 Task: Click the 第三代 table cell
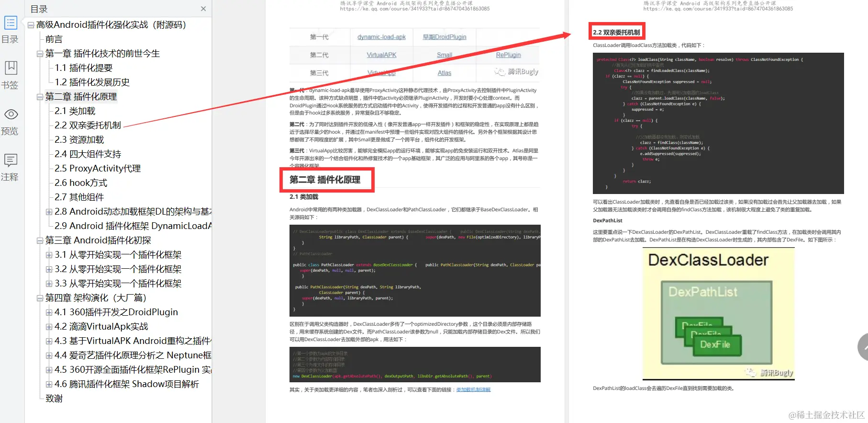tap(319, 73)
